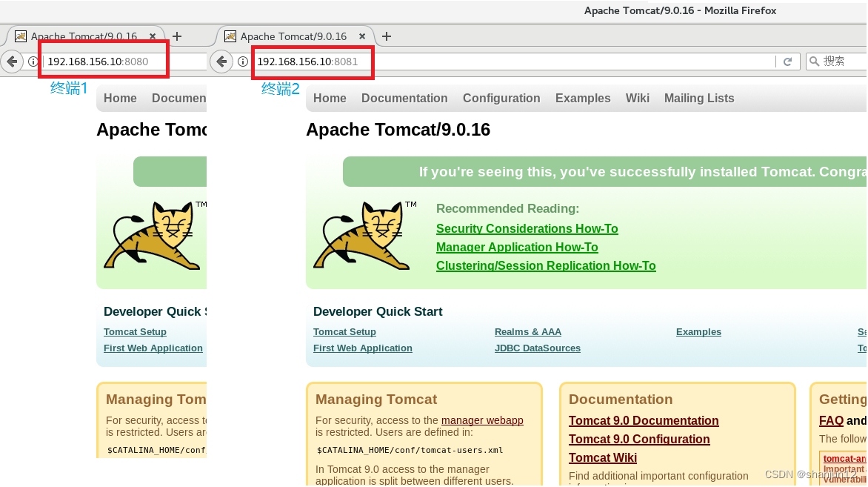
Task: Open Configuration in the navigation bar
Action: click(x=501, y=98)
